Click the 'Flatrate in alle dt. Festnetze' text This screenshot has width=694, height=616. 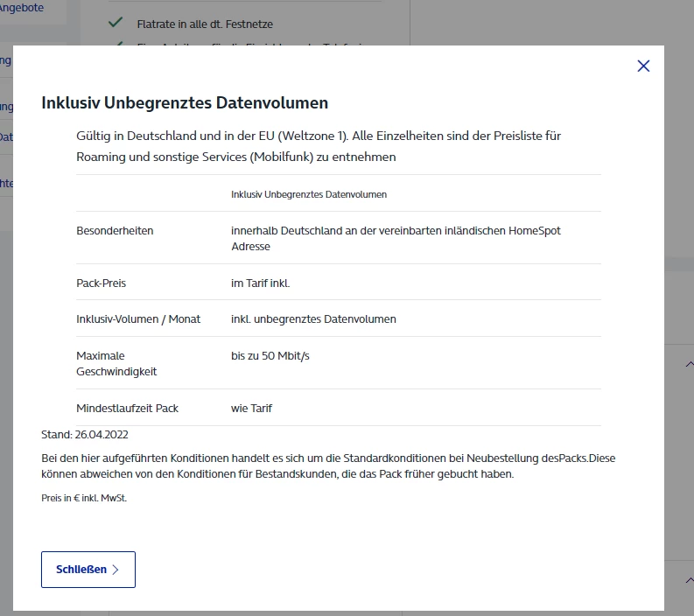coord(205,24)
